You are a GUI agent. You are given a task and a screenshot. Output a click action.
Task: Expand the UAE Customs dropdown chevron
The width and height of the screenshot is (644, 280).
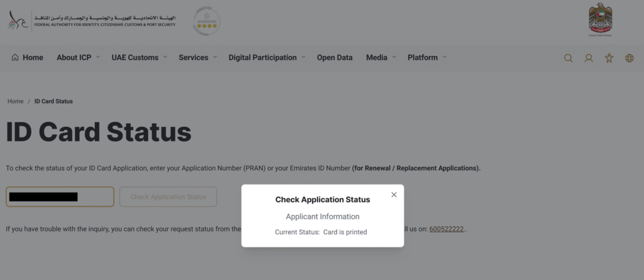[x=165, y=57]
